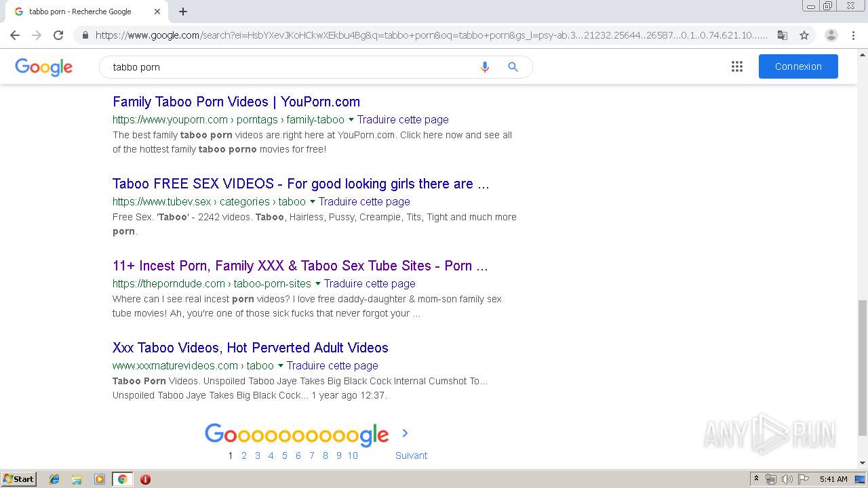The width and height of the screenshot is (868, 488).
Task: Expand dropdown arrow beside tubev.sex URL
Action: click(312, 202)
